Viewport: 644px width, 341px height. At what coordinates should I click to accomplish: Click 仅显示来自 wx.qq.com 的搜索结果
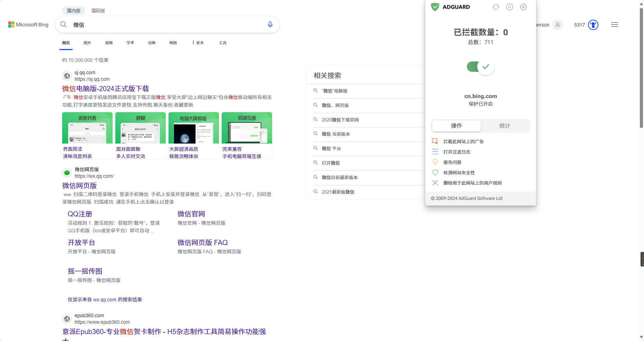pos(105,300)
